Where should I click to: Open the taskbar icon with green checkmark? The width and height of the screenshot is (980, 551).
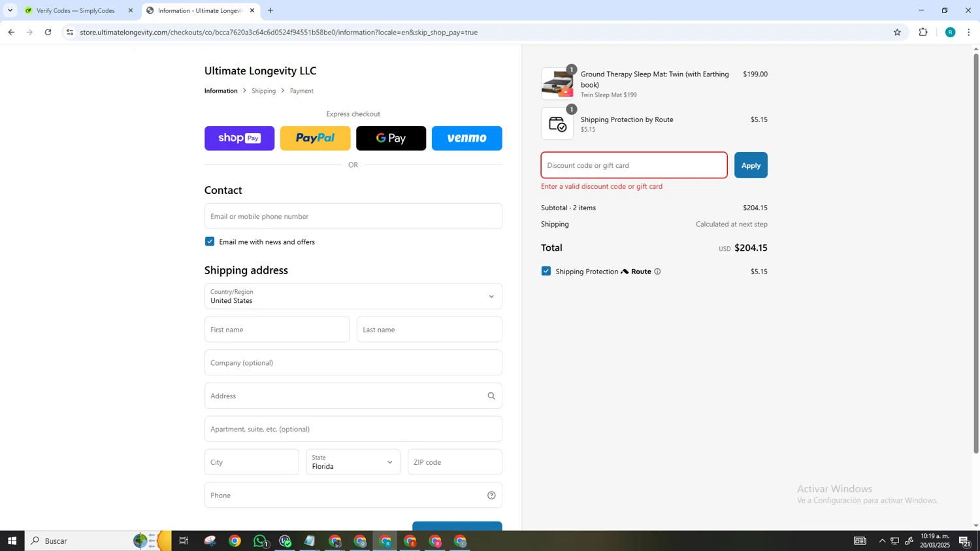pyautogui.click(x=285, y=541)
